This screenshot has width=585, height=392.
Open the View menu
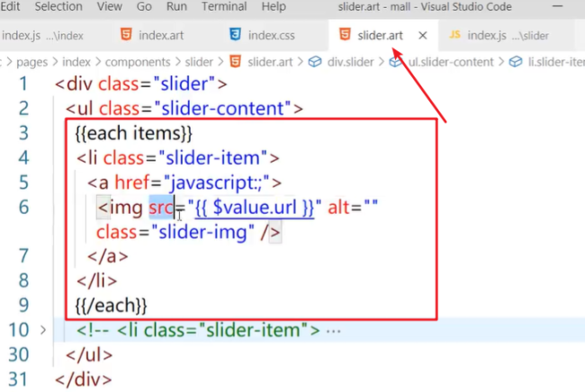pyautogui.click(x=109, y=6)
